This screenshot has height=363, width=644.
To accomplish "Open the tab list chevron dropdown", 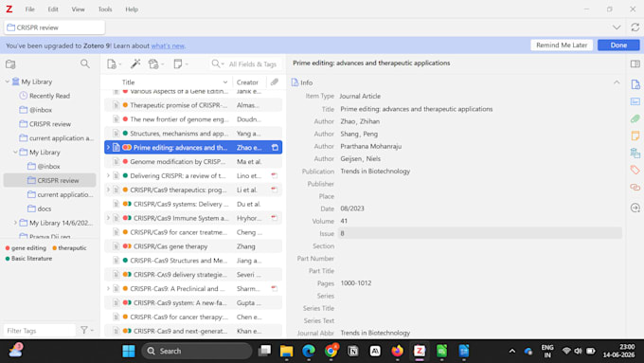I will pos(617,27).
